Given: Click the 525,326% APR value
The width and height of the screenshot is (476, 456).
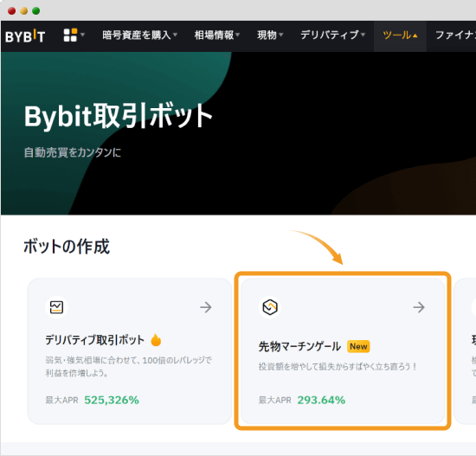Looking at the screenshot, I should (x=112, y=400).
